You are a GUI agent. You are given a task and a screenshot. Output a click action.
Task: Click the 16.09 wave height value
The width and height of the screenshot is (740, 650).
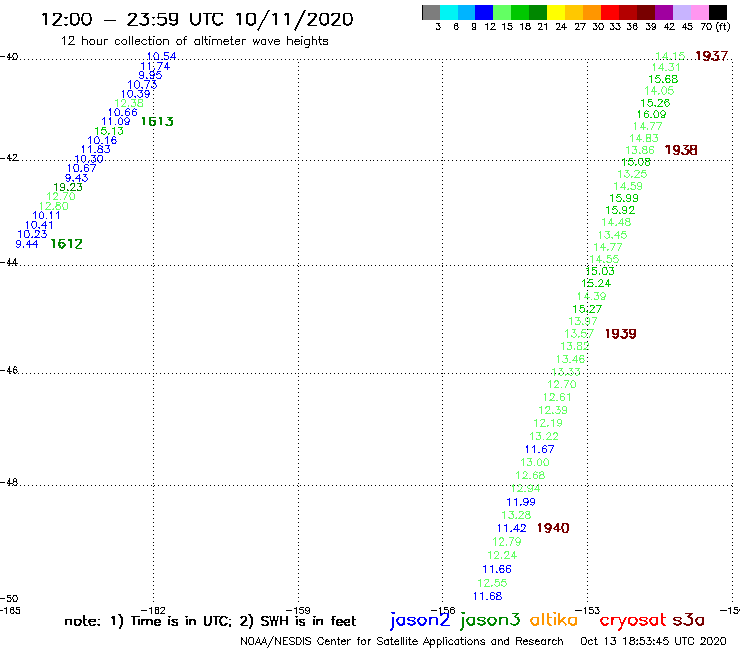tap(651, 114)
